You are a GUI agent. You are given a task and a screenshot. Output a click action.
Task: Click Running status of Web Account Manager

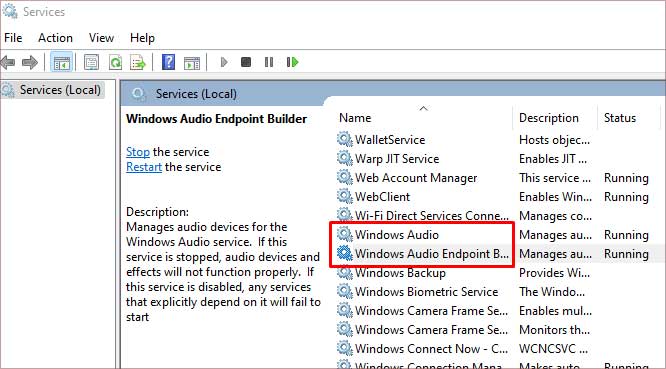[x=626, y=178]
